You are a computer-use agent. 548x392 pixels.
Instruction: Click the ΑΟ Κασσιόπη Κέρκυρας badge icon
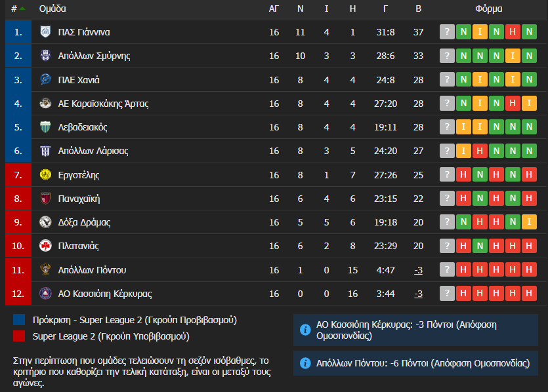(x=45, y=294)
